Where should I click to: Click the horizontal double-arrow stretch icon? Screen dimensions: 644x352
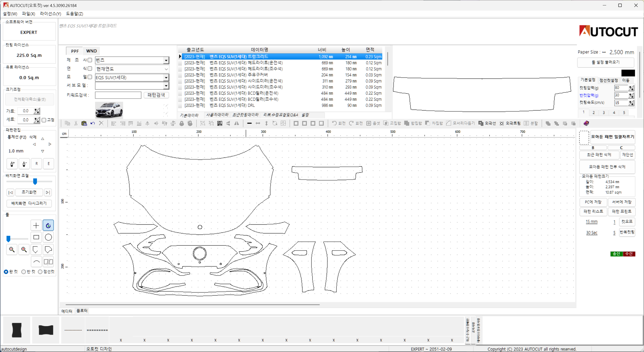(258, 123)
